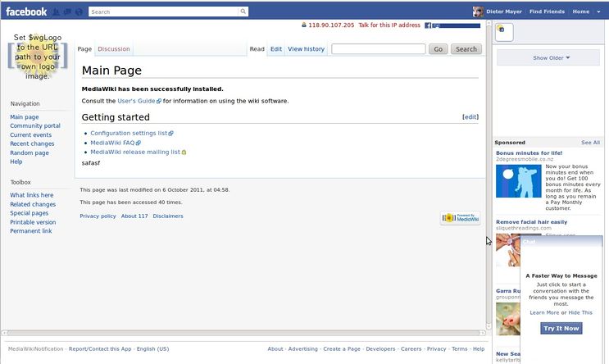The width and height of the screenshot is (609, 364).
Task: Open the 118.90.107.205 user link
Action: pyautogui.click(x=331, y=25)
